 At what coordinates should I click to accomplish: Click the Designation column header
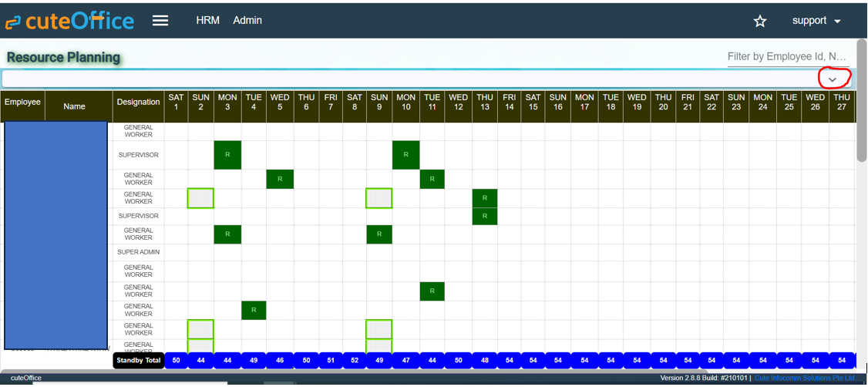coord(136,103)
